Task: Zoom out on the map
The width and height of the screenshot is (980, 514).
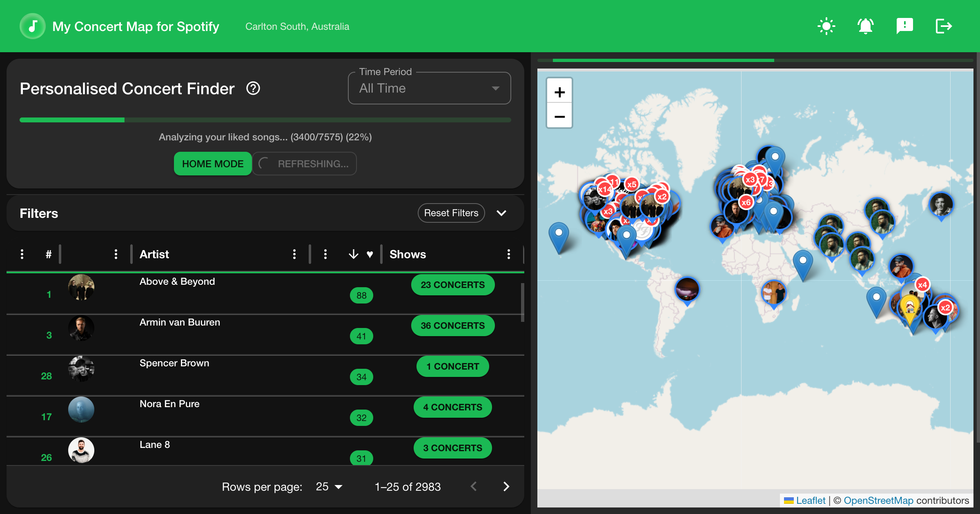Action: (559, 116)
